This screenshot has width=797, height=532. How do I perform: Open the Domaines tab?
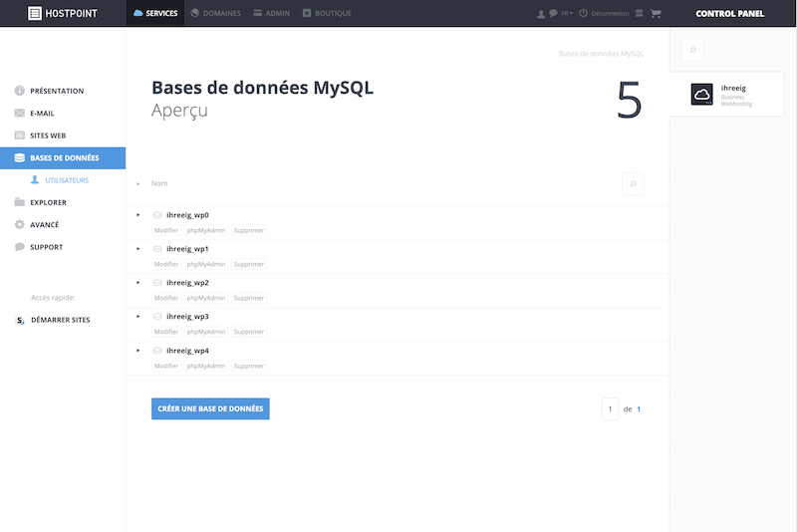pyautogui.click(x=215, y=13)
